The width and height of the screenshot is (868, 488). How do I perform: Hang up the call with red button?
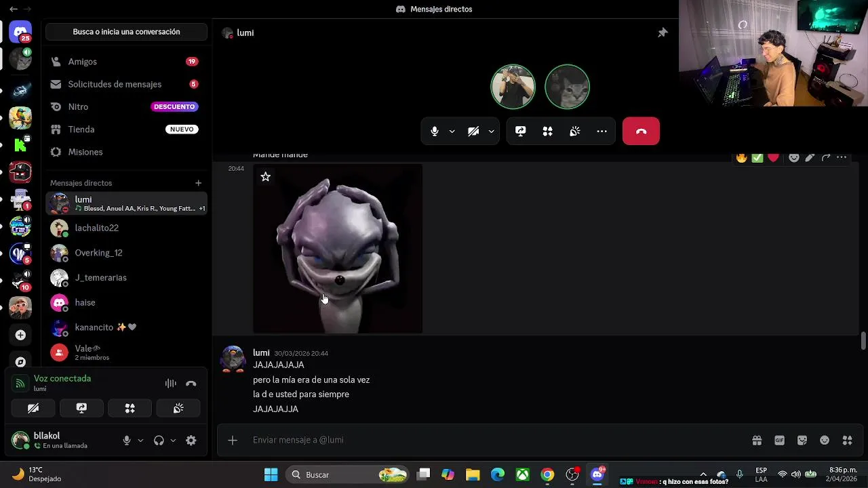pos(641,131)
